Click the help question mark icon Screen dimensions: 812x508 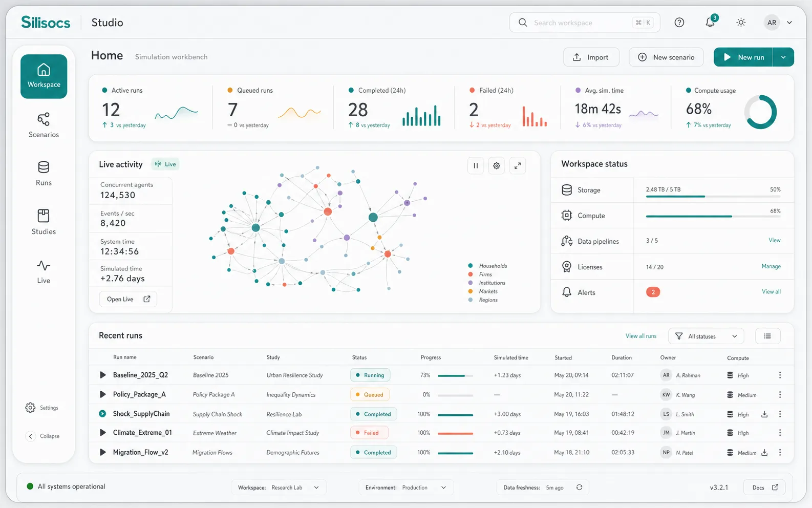coord(679,23)
